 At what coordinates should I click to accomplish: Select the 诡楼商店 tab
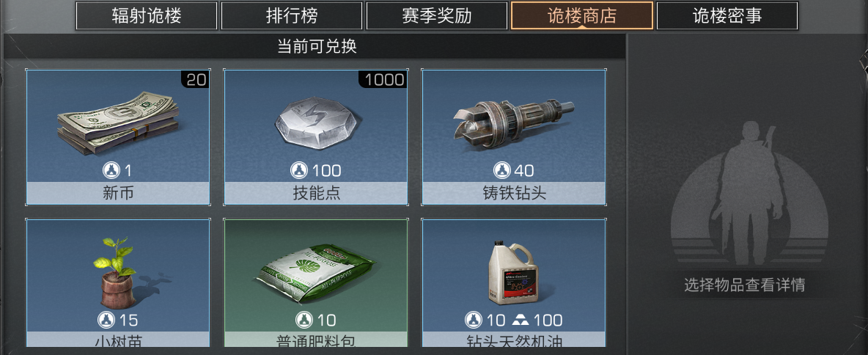pyautogui.click(x=582, y=15)
